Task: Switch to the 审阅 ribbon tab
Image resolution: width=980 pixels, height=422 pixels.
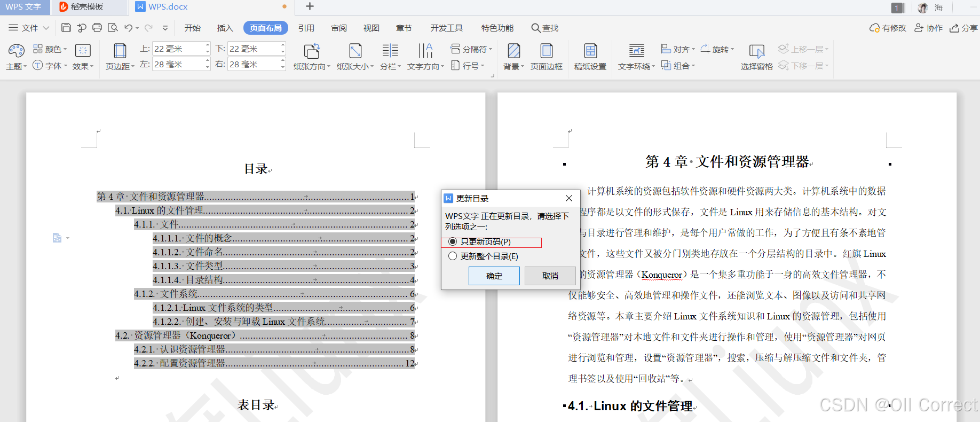Action: (339, 28)
